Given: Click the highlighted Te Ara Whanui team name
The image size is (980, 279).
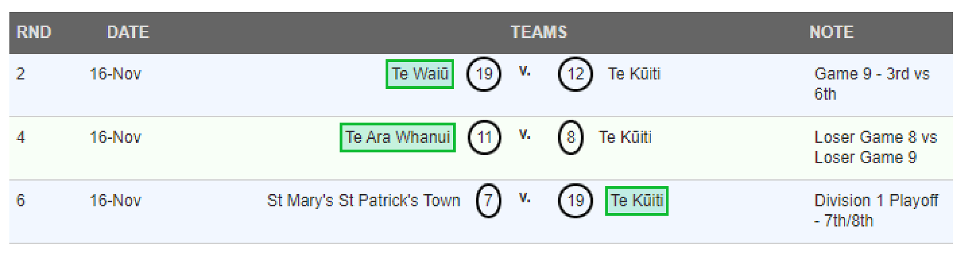Looking at the screenshot, I should 397,137.
